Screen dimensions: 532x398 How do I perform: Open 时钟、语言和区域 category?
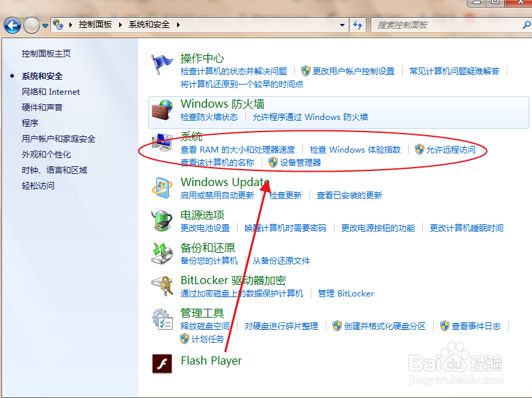[54, 170]
